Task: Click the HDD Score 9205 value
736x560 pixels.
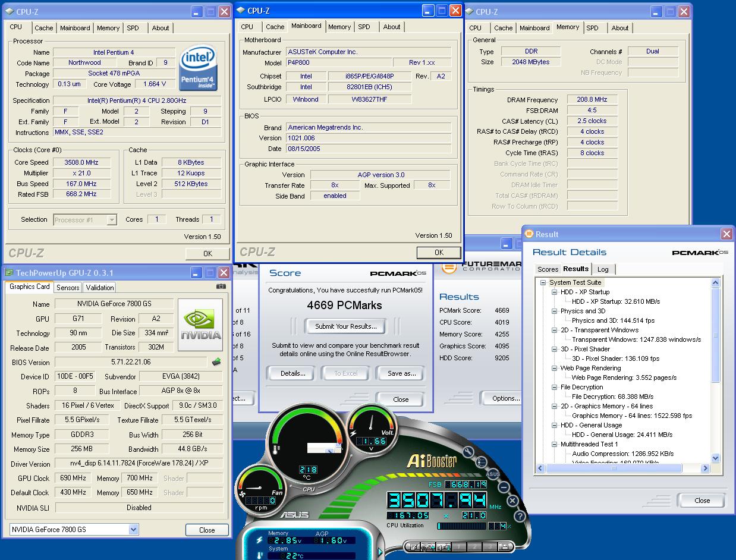Action: pyautogui.click(x=502, y=358)
